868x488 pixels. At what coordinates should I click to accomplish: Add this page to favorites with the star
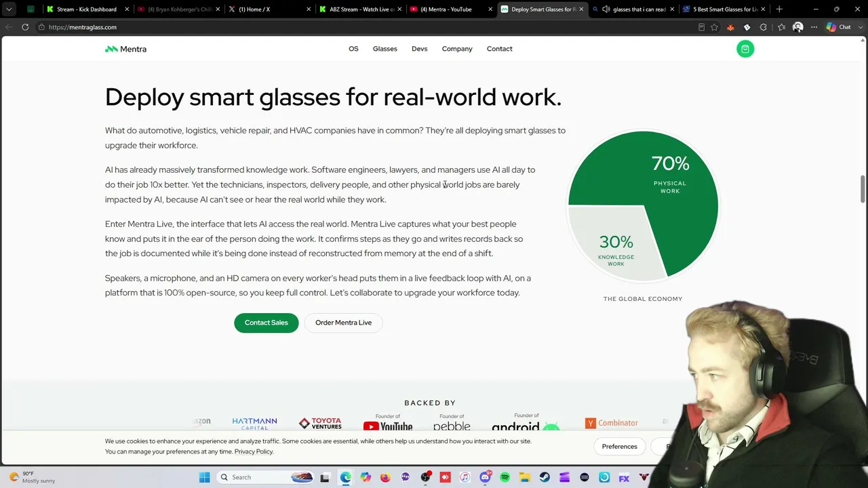(x=714, y=27)
